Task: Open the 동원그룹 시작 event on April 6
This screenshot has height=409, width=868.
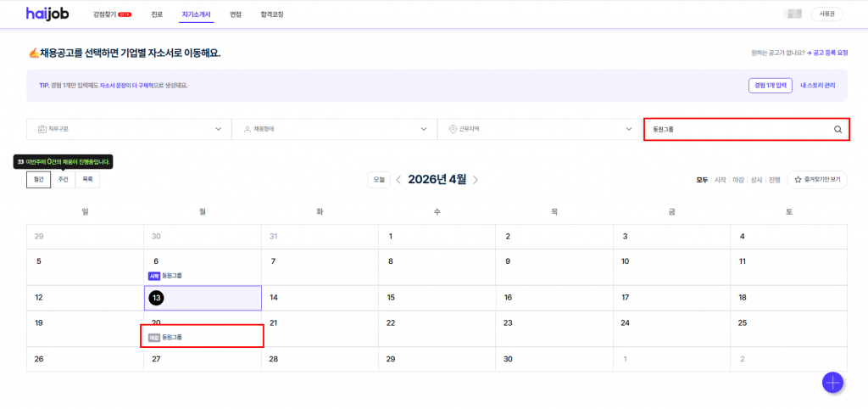Action: tap(165, 276)
